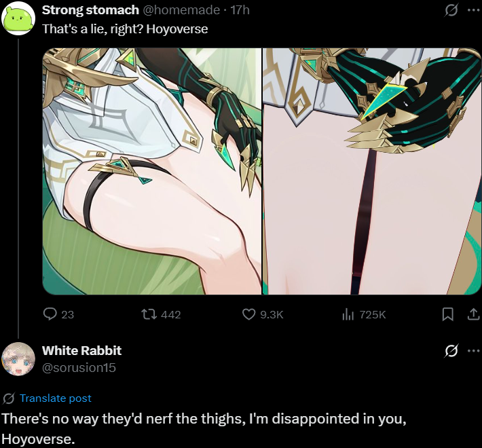This screenshot has width=482, height=448.
Task: Click the Translate post link
Action: (x=56, y=398)
